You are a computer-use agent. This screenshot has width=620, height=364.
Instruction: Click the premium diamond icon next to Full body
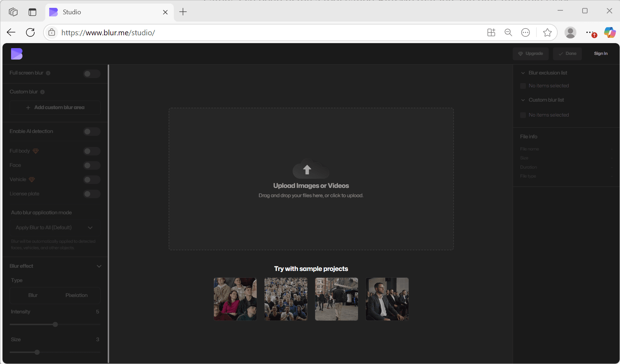(36, 151)
